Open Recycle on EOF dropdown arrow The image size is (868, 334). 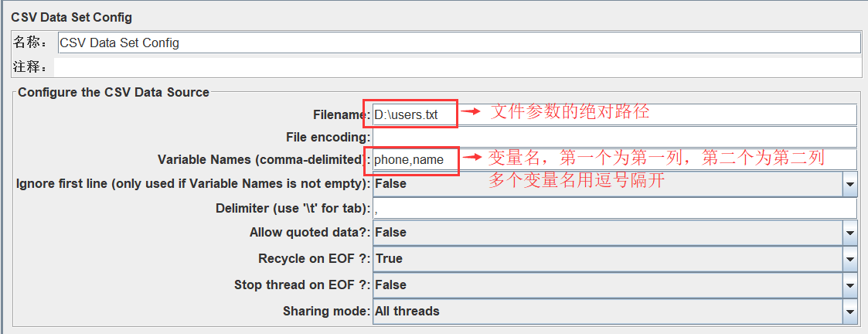[x=849, y=259]
